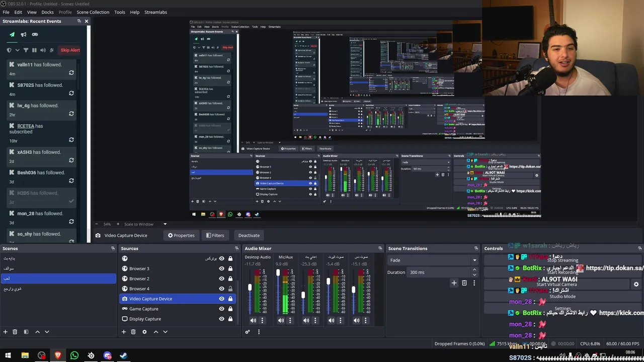The height and width of the screenshot is (362, 644).
Task: Add a scene transition with the plus icon
Action: (454, 283)
